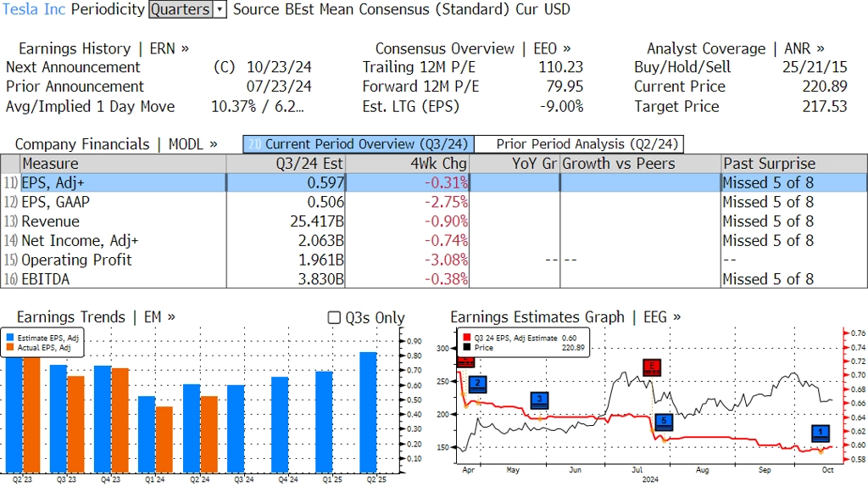
Task: Click EBITDA estimate value 3.830B
Action: point(321,278)
